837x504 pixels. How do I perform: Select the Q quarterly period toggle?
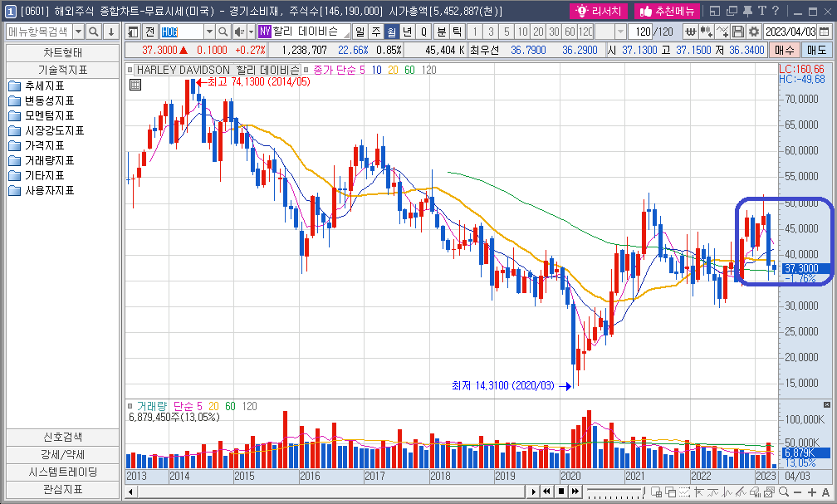point(423,32)
